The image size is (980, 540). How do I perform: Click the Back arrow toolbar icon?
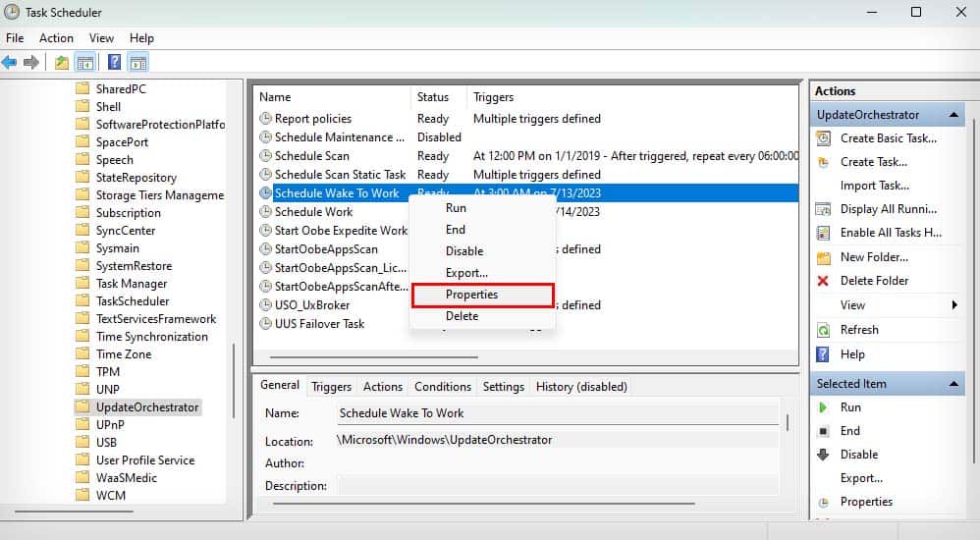[10, 62]
